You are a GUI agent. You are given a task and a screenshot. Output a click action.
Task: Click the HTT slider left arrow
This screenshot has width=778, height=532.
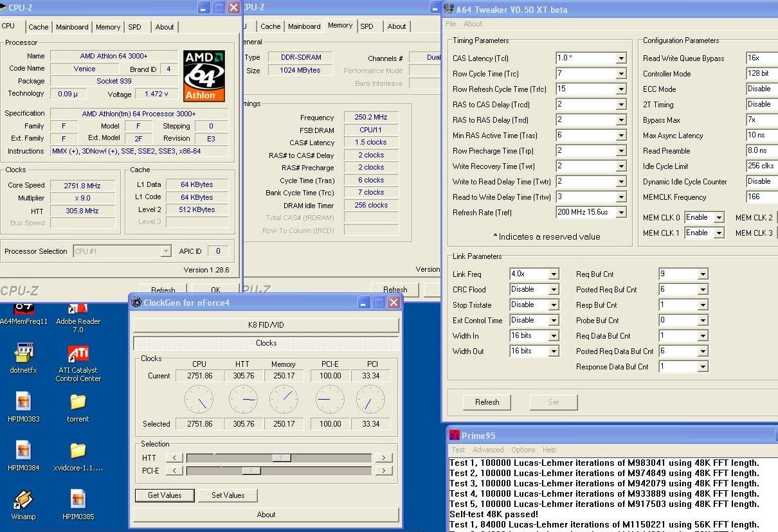[174, 458]
